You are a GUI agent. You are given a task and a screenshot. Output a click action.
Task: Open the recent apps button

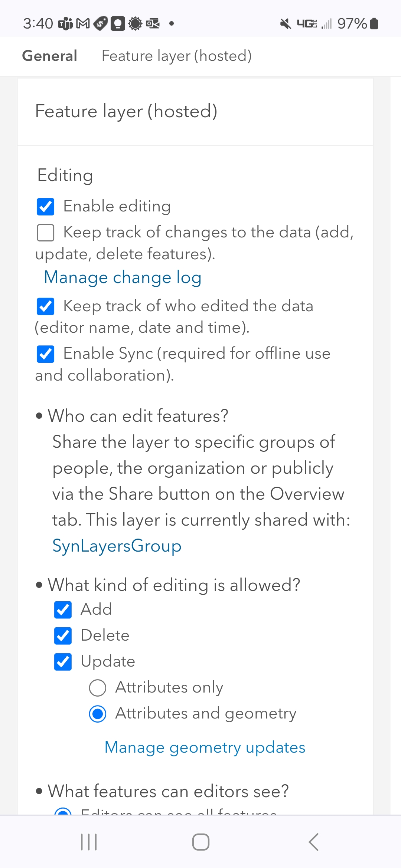point(88,841)
